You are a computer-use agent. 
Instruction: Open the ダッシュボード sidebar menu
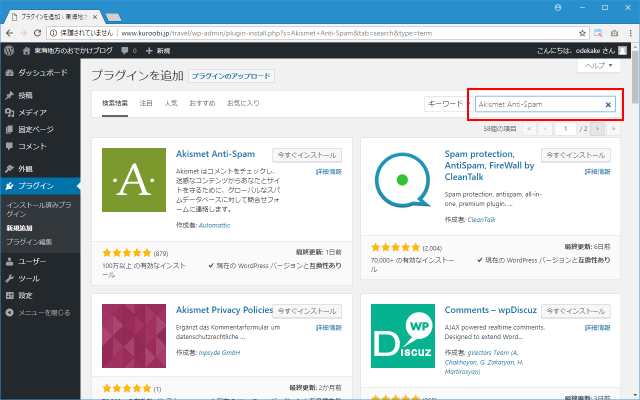[x=42, y=73]
